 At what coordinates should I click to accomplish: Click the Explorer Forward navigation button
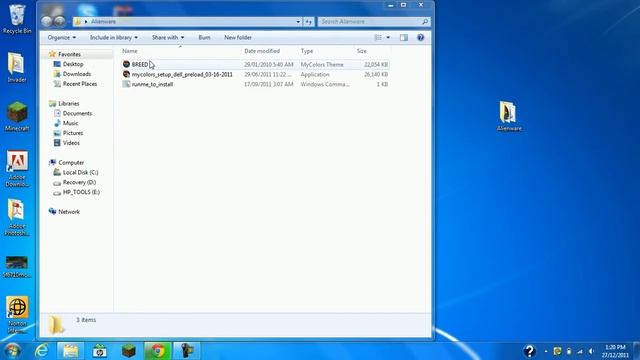point(60,21)
